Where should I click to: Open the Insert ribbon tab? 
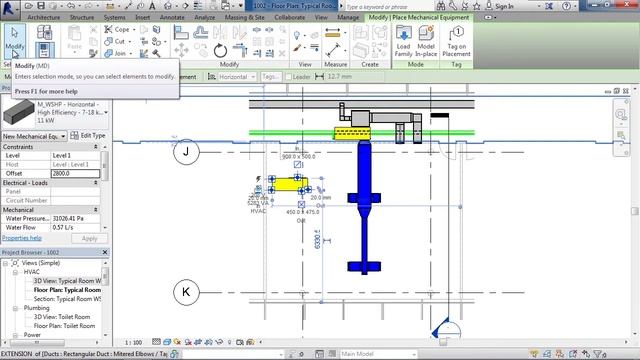142,18
